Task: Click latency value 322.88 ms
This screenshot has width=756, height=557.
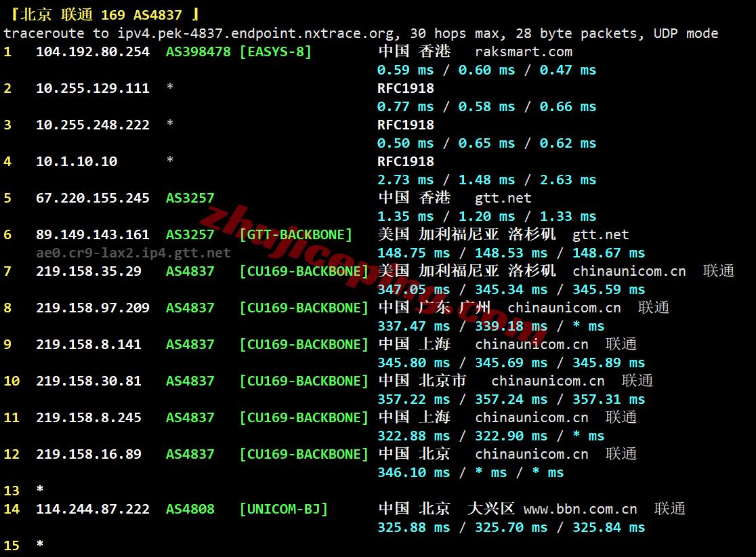Action: tap(414, 436)
